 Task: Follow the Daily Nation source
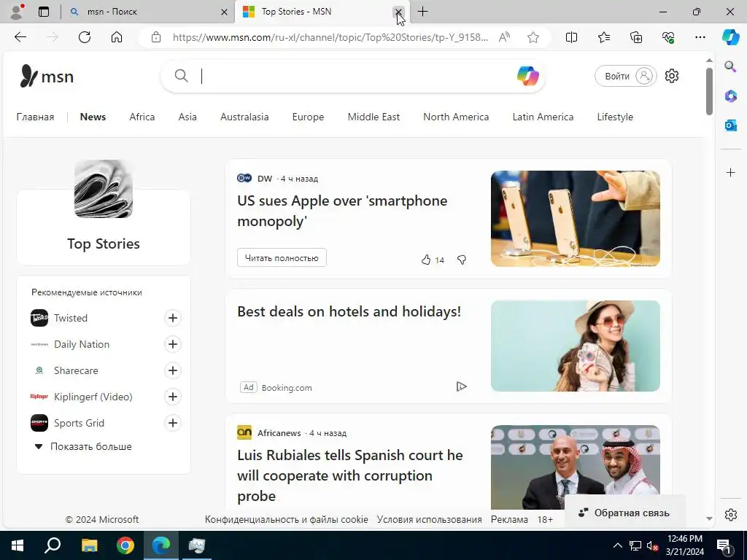pos(173,344)
